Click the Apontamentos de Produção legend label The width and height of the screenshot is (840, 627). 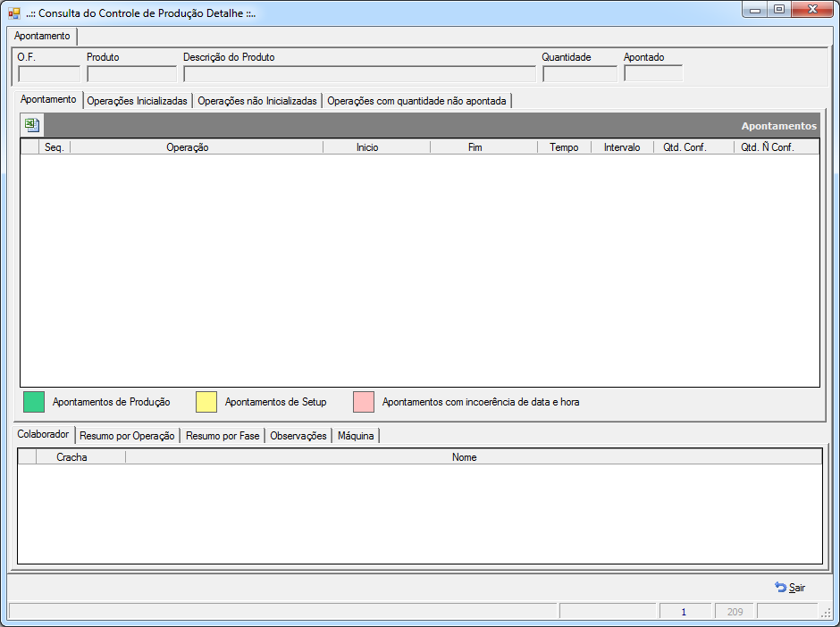112,402
